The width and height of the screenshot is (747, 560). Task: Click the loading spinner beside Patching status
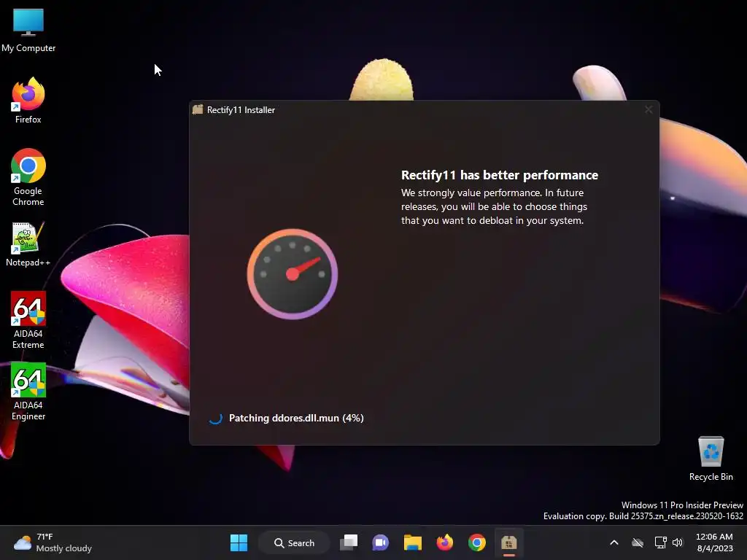(215, 418)
